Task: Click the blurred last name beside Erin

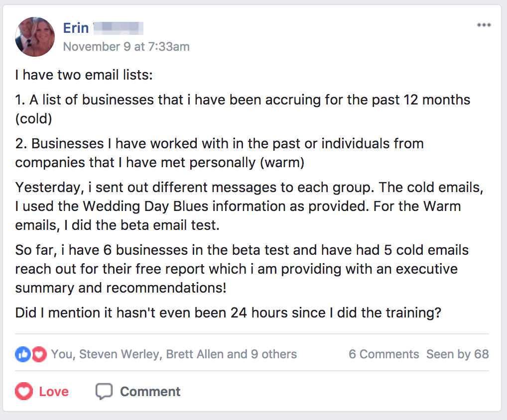Action: (x=119, y=28)
